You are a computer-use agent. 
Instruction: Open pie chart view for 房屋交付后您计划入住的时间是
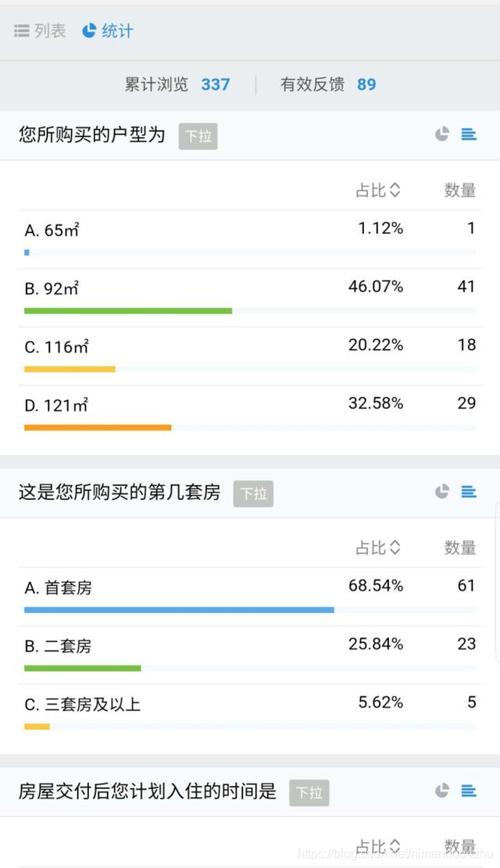[x=441, y=791]
